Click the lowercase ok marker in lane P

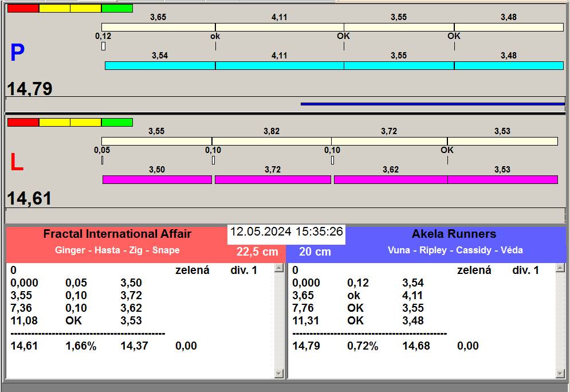click(x=215, y=36)
